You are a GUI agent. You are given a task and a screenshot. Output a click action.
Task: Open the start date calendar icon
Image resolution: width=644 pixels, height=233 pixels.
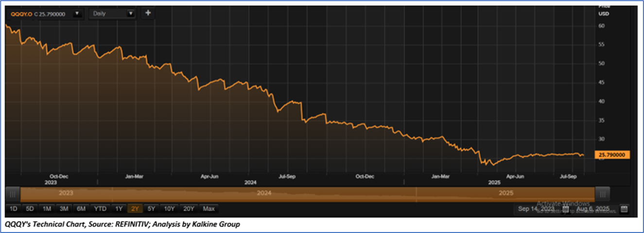(565, 209)
